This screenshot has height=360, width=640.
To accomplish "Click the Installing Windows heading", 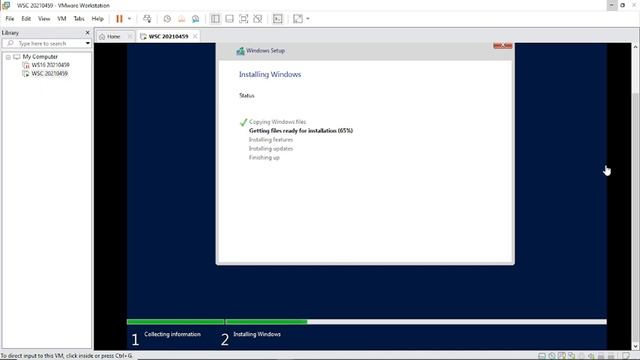I will pyautogui.click(x=270, y=74).
